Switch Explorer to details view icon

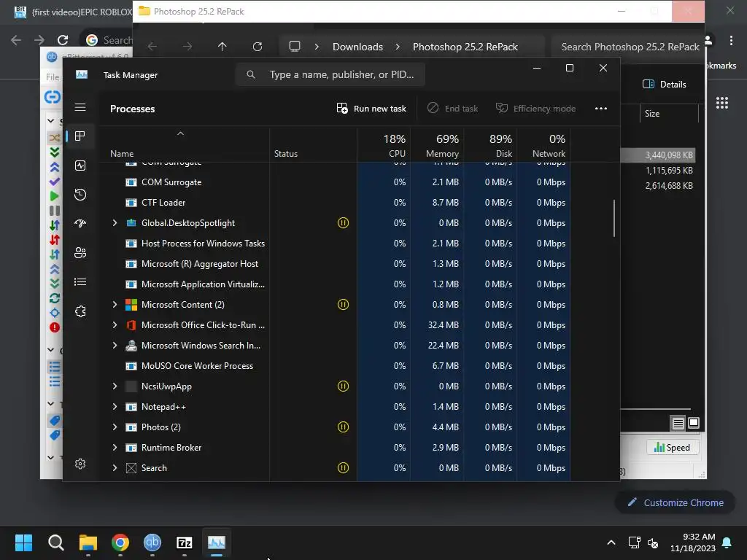click(678, 423)
